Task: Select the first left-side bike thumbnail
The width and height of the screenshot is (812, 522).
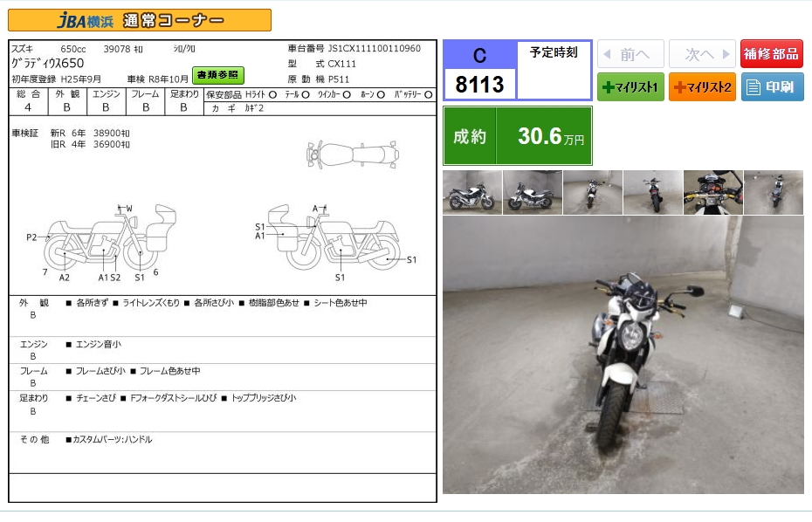Action: pos(472,192)
